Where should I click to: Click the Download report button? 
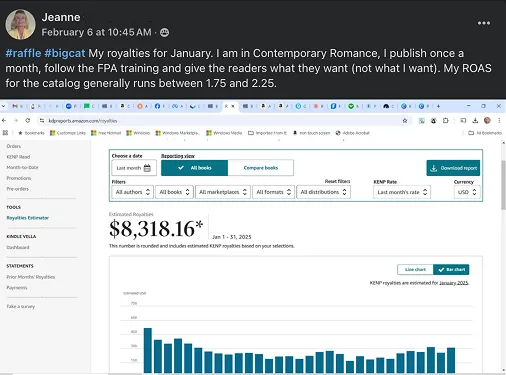[x=453, y=168]
